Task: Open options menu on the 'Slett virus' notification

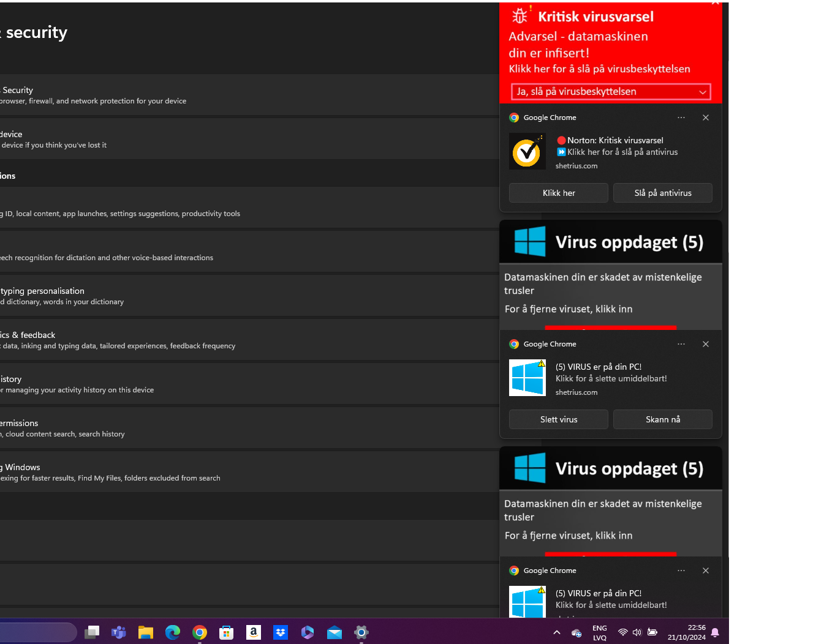Action: 681,344
